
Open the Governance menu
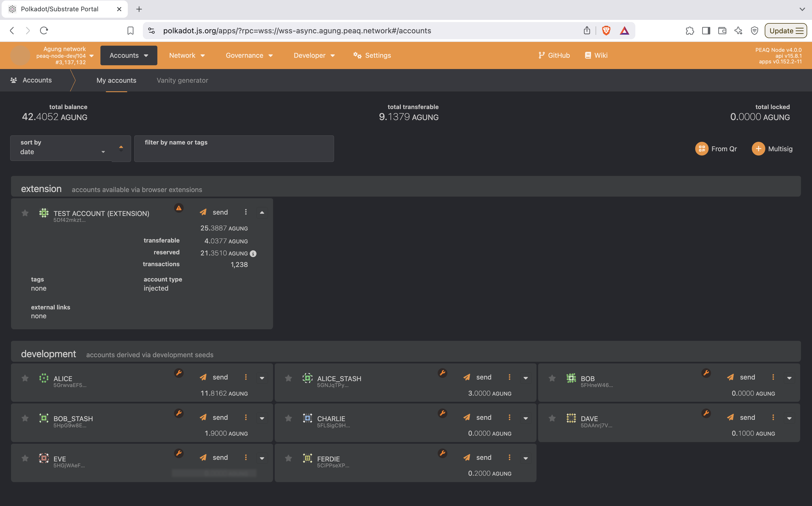click(249, 56)
